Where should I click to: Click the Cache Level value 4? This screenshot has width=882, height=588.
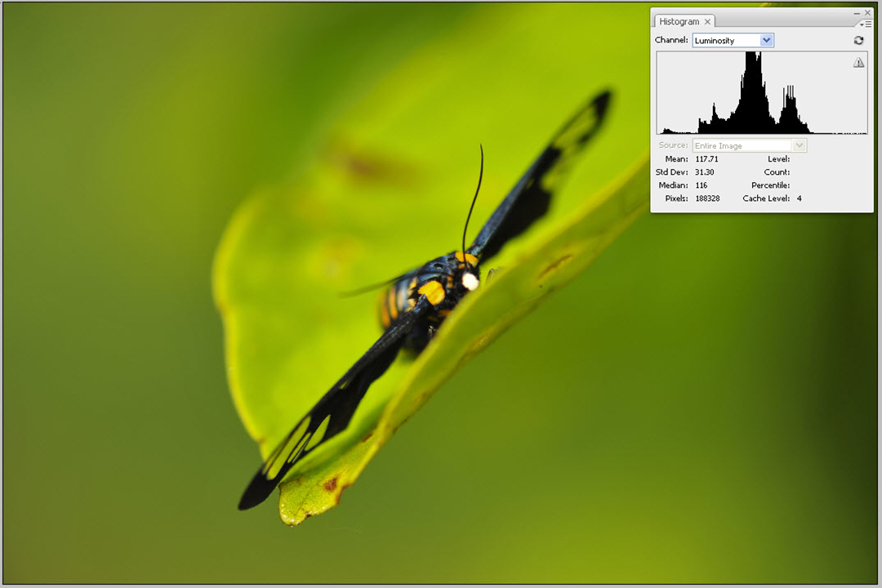(799, 198)
